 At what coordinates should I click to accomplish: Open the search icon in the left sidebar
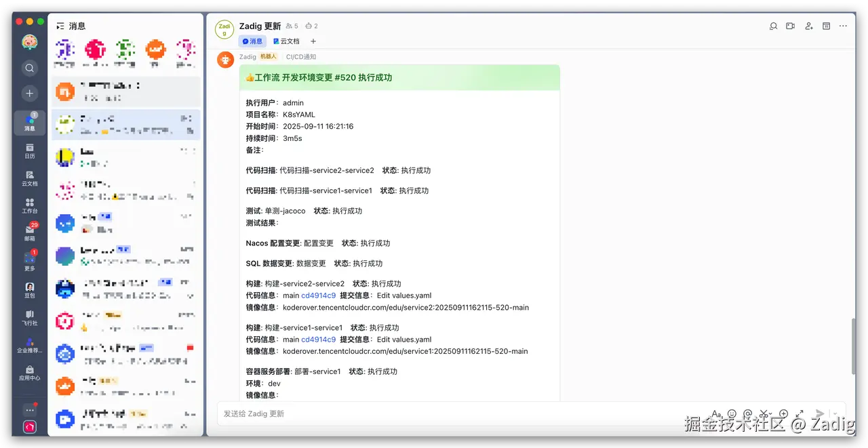[29, 68]
